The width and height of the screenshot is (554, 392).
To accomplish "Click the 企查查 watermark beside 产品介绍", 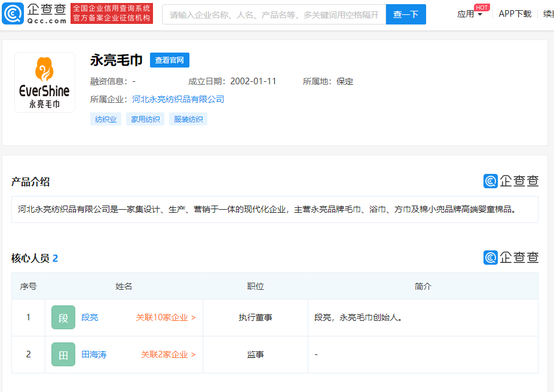I will [512, 180].
